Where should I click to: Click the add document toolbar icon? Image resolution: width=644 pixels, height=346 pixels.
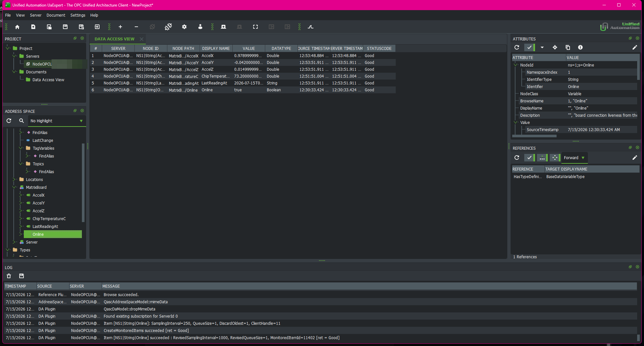(223, 27)
